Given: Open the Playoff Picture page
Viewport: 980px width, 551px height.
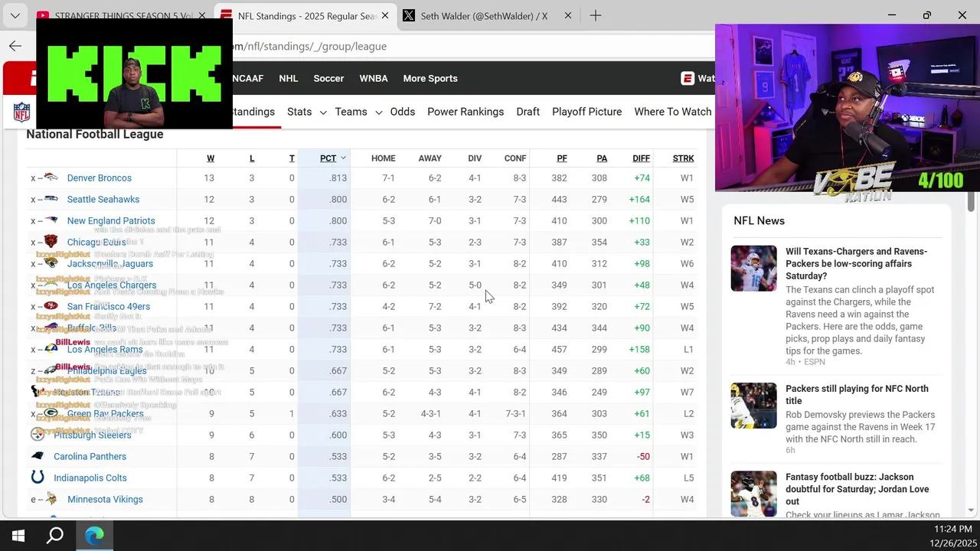Looking at the screenshot, I should 587,112.
